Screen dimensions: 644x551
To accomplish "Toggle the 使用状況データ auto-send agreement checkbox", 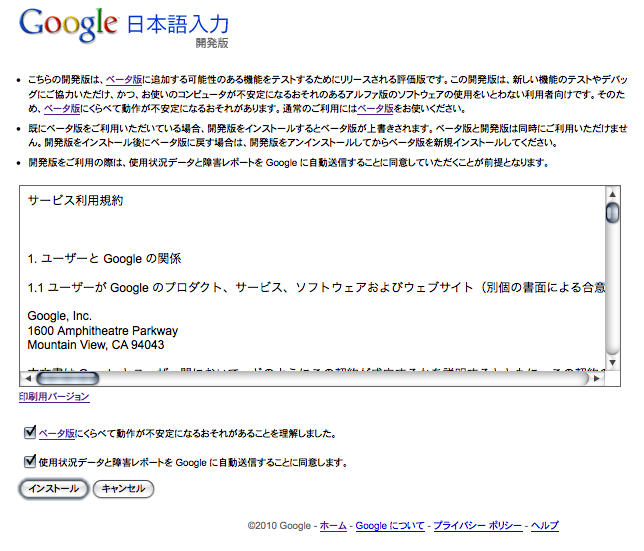I will pyautogui.click(x=30, y=461).
